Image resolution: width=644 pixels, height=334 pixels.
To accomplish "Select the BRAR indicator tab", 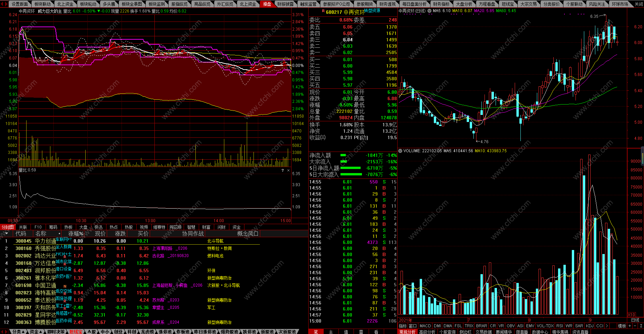I will click(x=481, y=326).
